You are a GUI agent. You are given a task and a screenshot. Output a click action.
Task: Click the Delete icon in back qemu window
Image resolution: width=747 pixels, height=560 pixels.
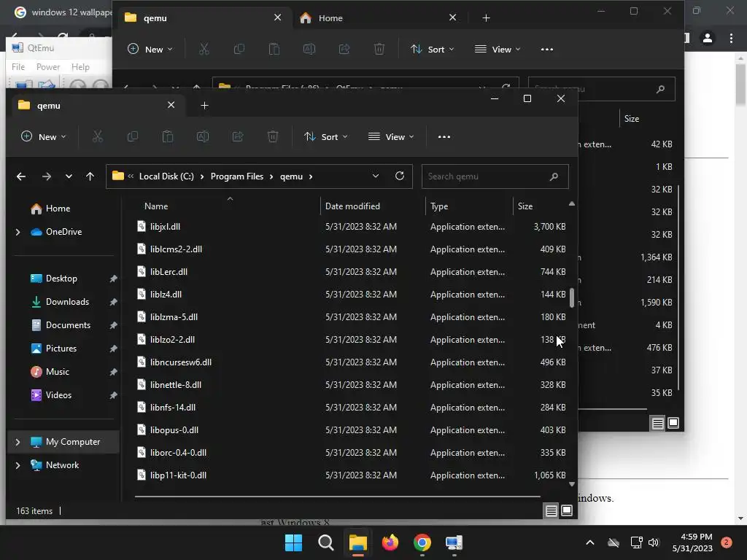379,49
